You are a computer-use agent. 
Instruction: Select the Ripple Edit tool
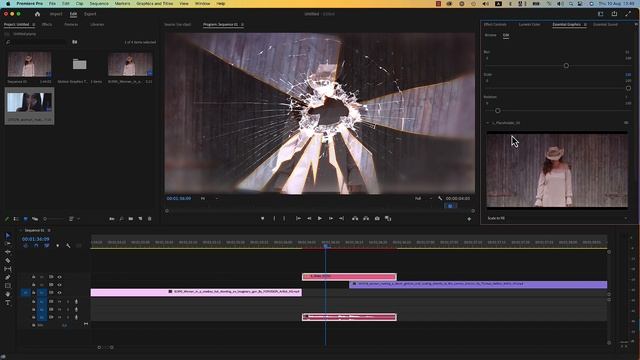pyautogui.click(x=8, y=252)
